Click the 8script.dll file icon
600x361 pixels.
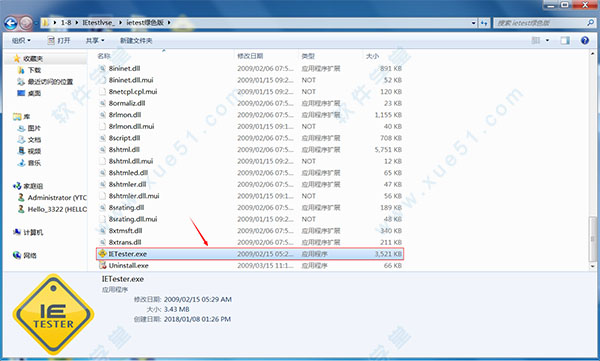[x=102, y=138]
